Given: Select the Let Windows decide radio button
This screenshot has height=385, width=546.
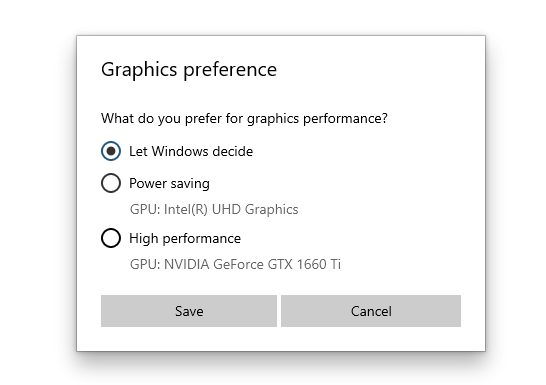Looking at the screenshot, I should click(x=111, y=151).
